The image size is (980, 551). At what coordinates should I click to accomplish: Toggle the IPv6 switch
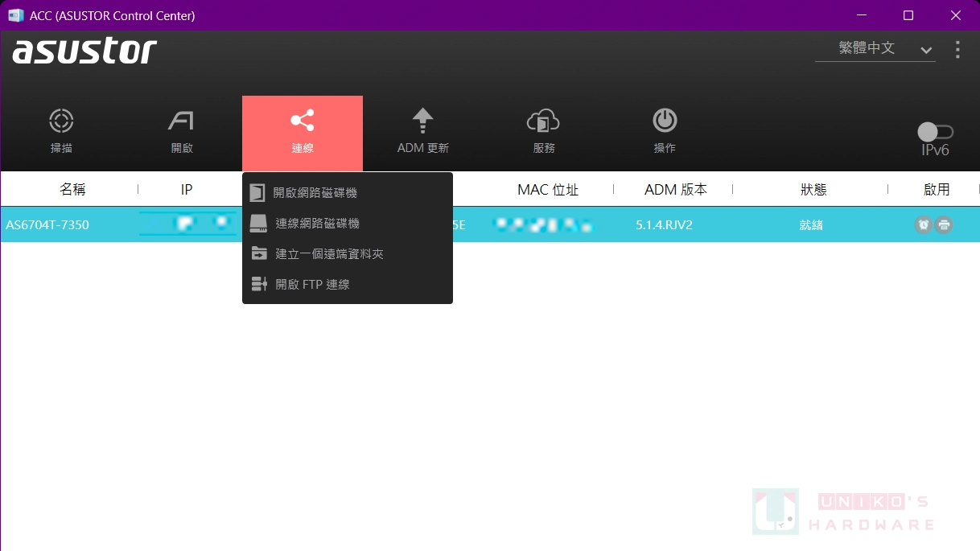[x=936, y=131]
